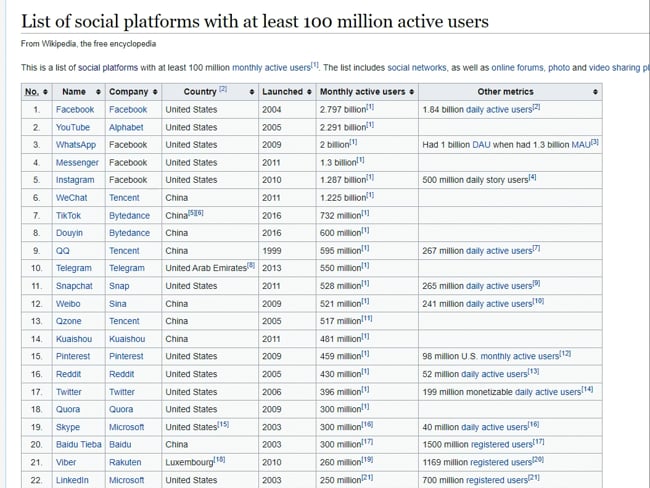Image resolution: width=650 pixels, height=488 pixels.
Task: Open registered users link in Viber row
Action: [x=501, y=463]
